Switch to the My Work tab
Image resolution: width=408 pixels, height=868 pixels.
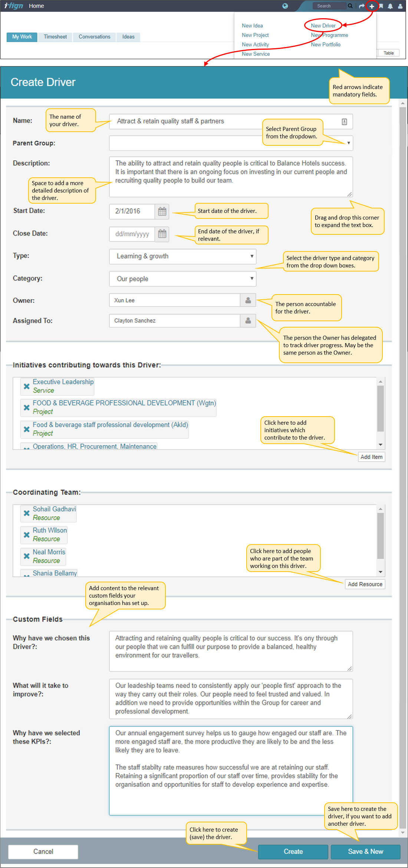coord(22,37)
